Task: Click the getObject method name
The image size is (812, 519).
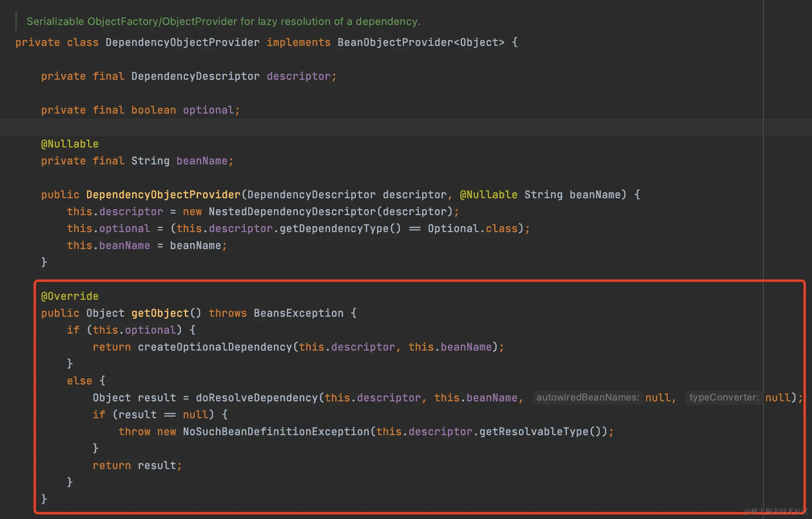Action: click(160, 313)
